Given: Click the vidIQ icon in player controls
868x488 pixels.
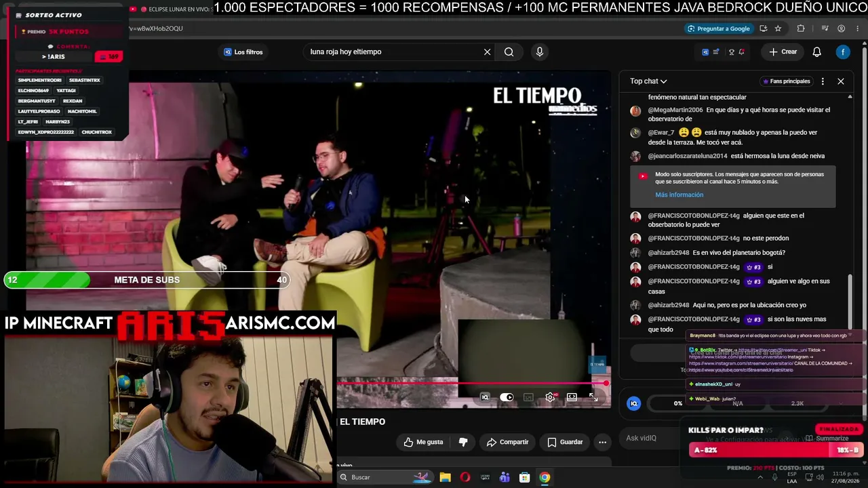Looking at the screenshot, I should coord(485,397).
